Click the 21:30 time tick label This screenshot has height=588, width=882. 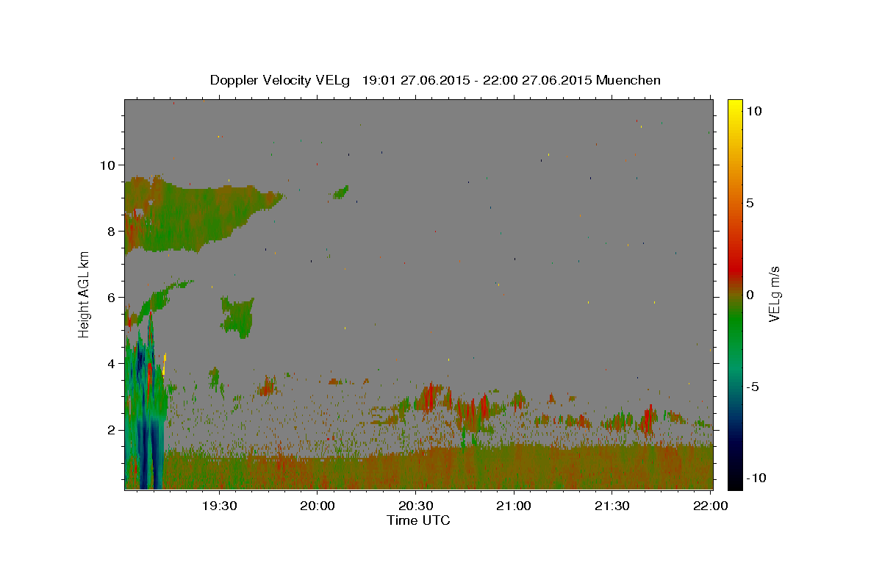pyautogui.click(x=612, y=506)
